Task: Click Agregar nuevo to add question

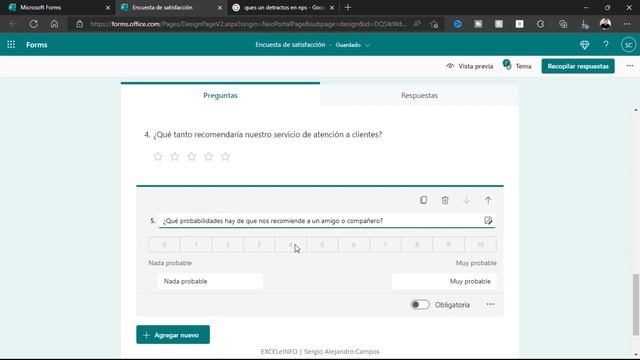Action: pos(173,335)
